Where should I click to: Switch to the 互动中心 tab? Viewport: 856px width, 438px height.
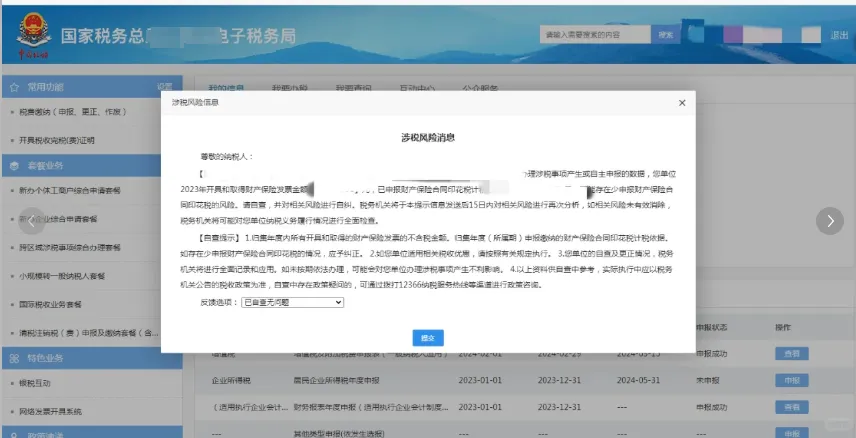pyautogui.click(x=417, y=88)
